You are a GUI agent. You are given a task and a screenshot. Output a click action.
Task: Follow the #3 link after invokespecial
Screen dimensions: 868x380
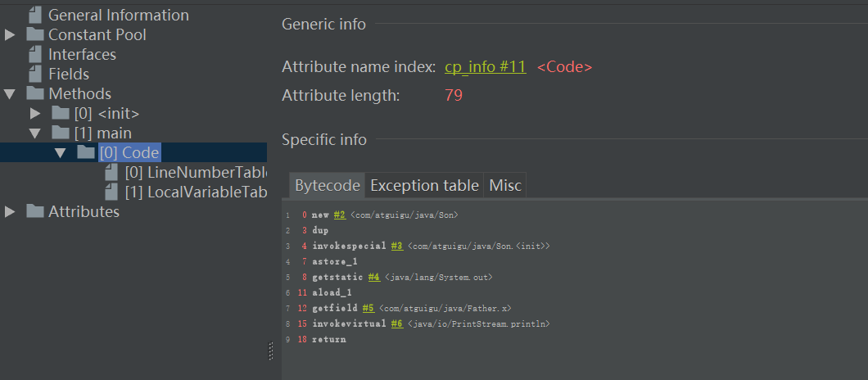(x=397, y=246)
